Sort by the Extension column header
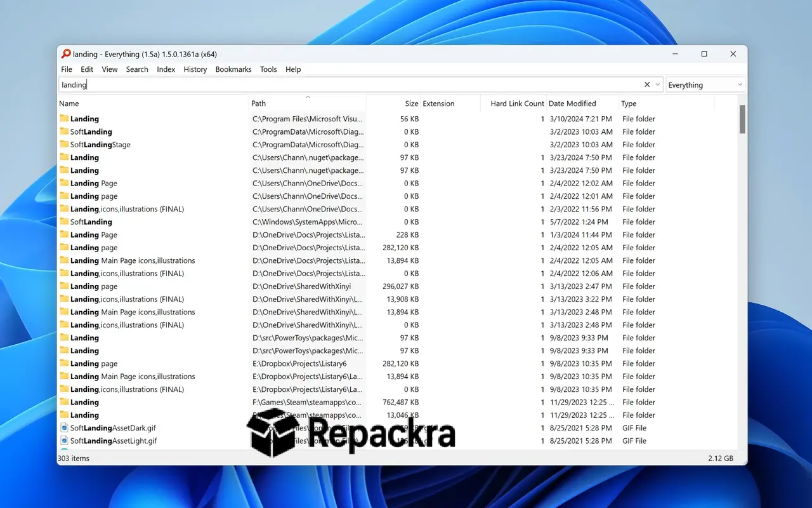This screenshot has height=508, width=812. [x=449, y=104]
